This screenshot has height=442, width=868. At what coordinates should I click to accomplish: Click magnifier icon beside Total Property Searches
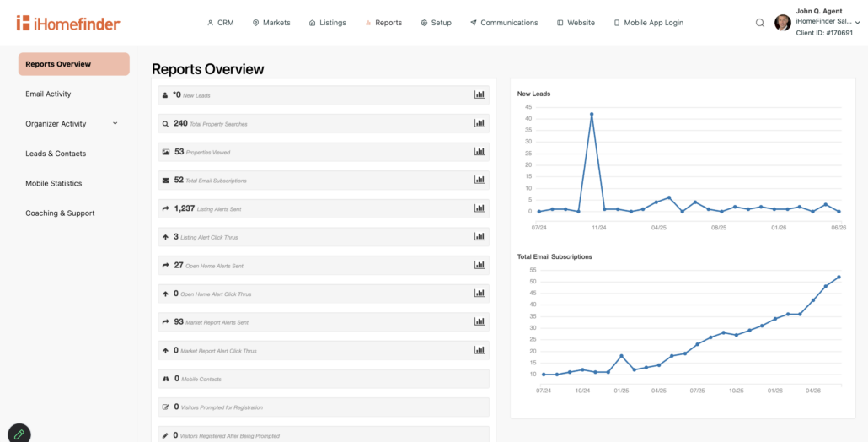click(165, 124)
